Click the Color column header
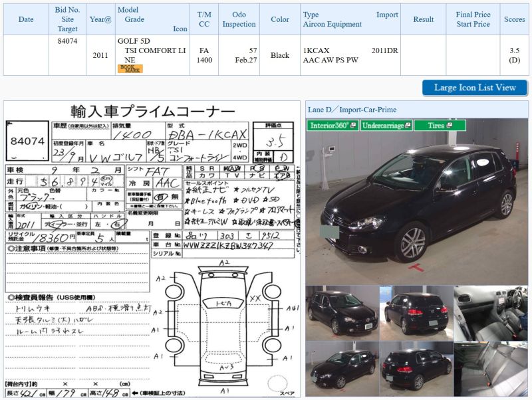532x400 pixels. 280,19
